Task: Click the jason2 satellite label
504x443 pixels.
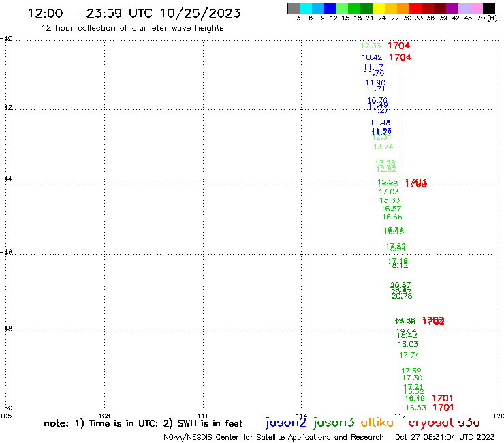Action: (286, 423)
